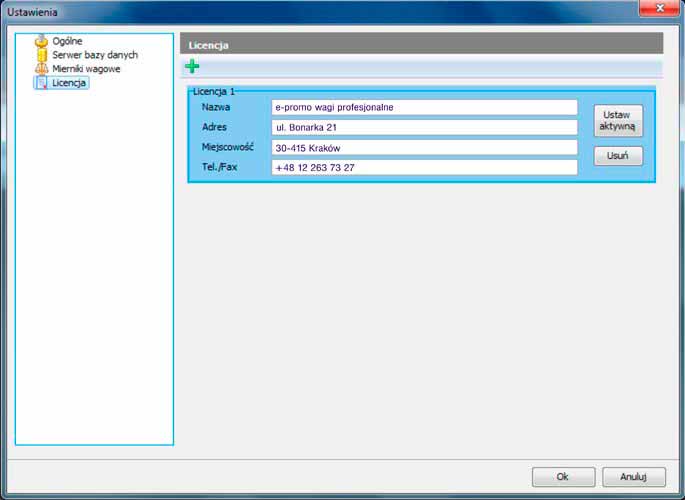This screenshot has height=500, width=685.
Task: Click the Mierniki wagowe scale icon
Action: tap(42, 69)
